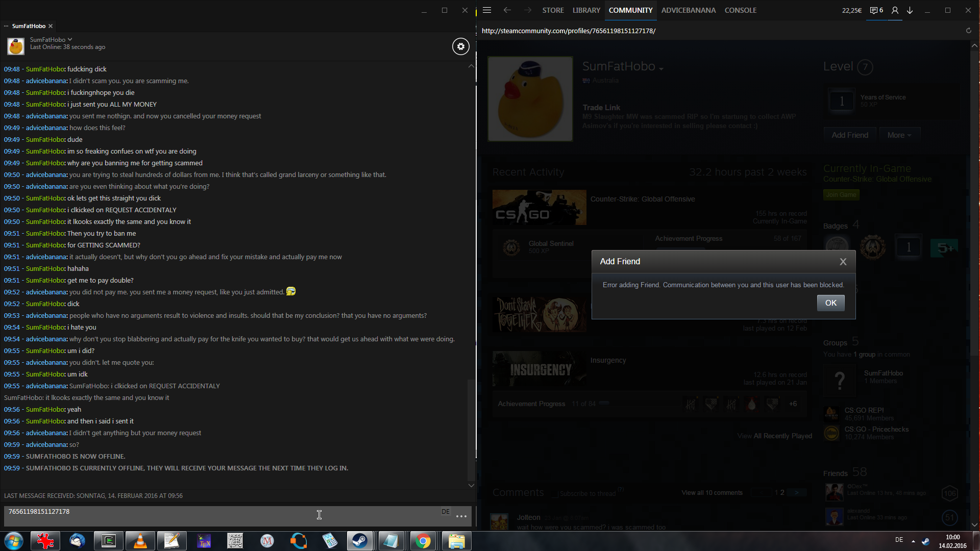Close the Add Friend dialog

pos(843,262)
